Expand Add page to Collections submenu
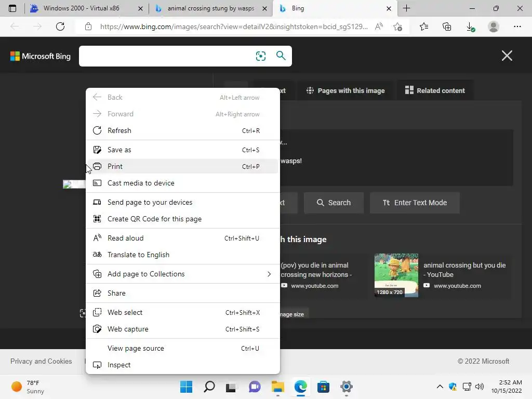This screenshot has height=399, width=532. click(x=183, y=274)
